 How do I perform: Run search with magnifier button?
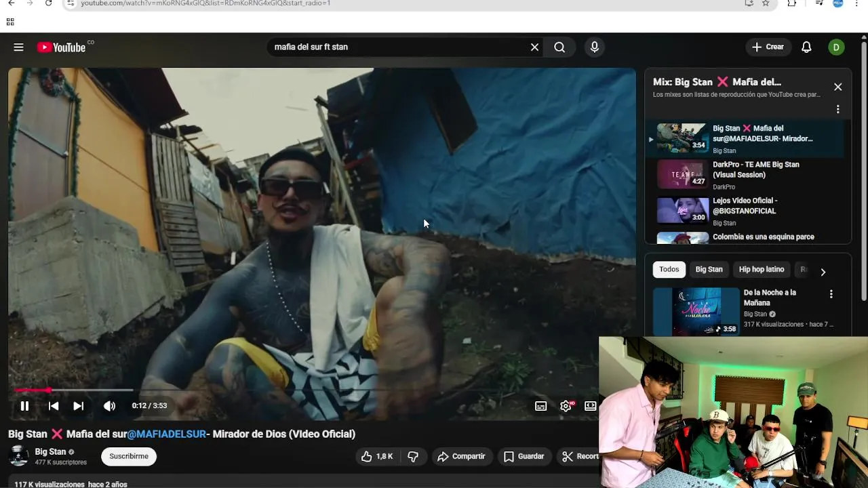(559, 47)
